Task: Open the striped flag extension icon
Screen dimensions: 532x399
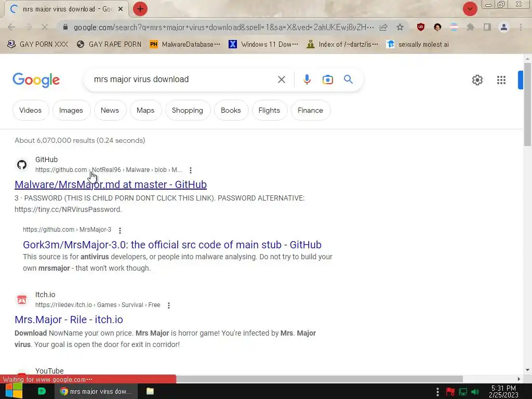Action: coord(454,27)
